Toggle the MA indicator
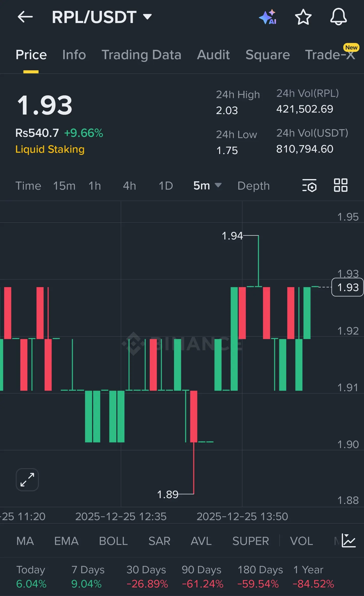The width and height of the screenshot is (364, 596). [25, 541]
